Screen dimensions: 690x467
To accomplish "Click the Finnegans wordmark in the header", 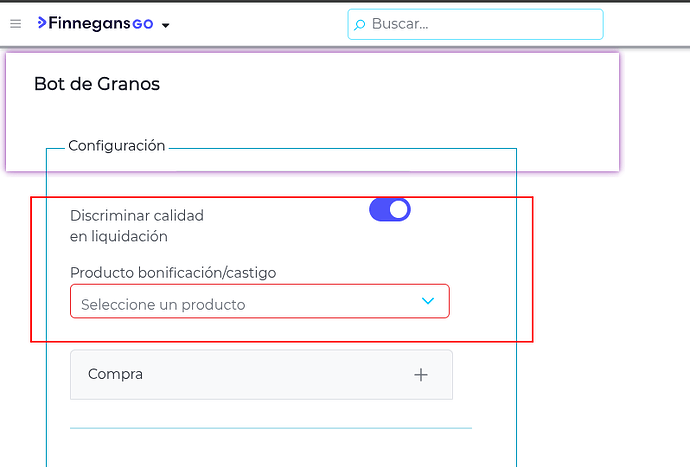I will point(89,23).
